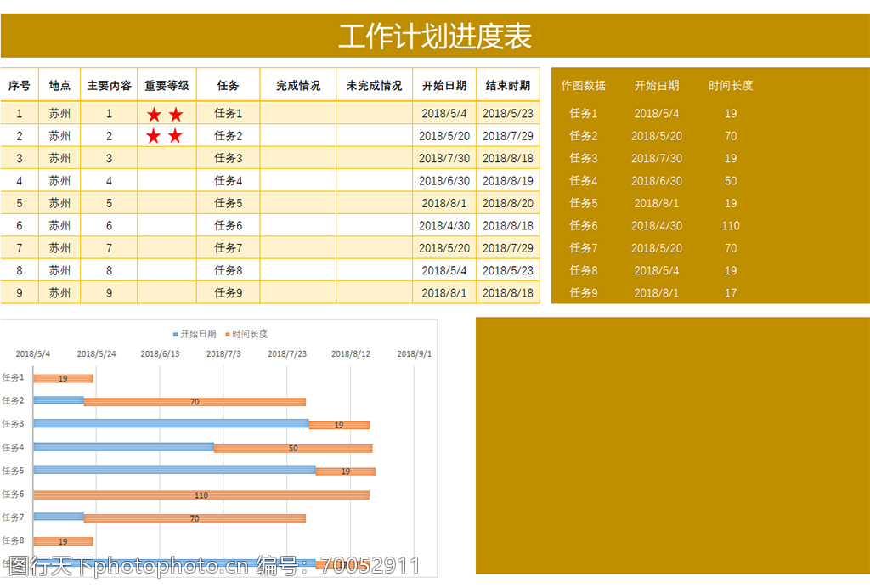This screenshot has height=588, width=870.
Task: Click start date 2018/5/20 in main table 任务2 row
Action: click(x=444, y=136)
